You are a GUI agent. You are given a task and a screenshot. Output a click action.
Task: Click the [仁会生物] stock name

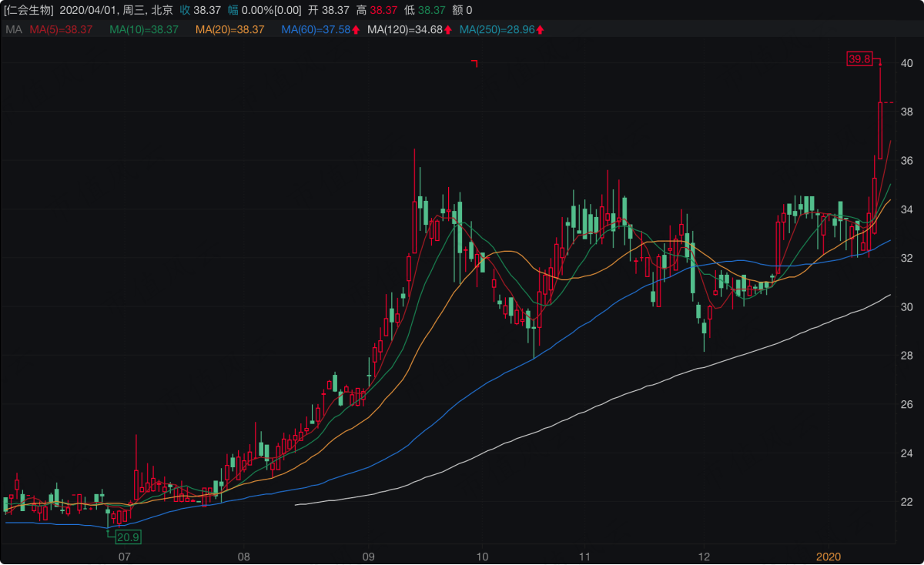click(x=28, y=10)
